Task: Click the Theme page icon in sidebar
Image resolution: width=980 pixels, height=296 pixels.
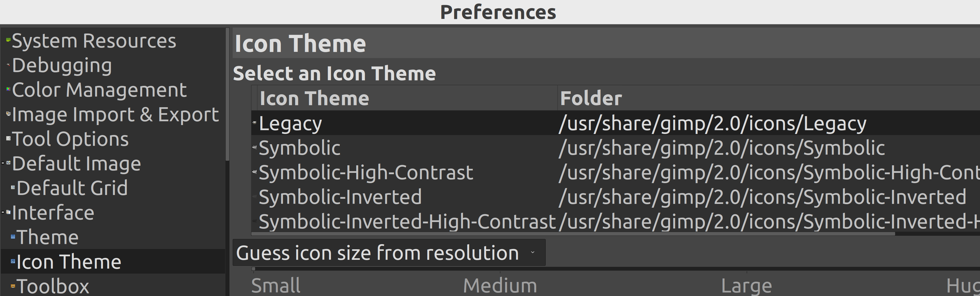Action: [13, 237]
